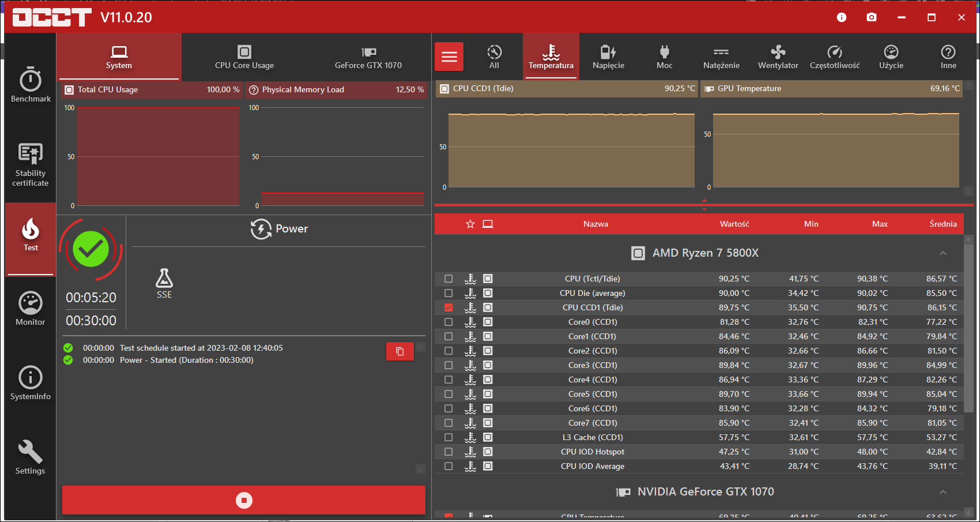Check the Core1 (CCD1) checkbox
This screenshot has width=980, height=522.
point(448,336)
